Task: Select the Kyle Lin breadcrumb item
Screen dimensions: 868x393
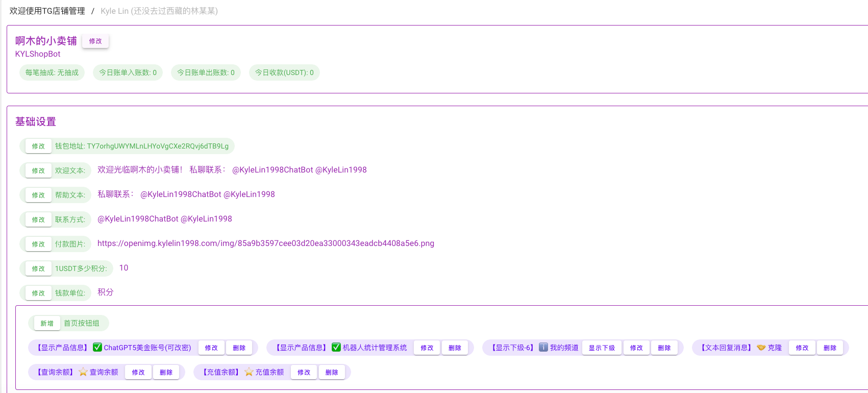Action: click(159, 11)
